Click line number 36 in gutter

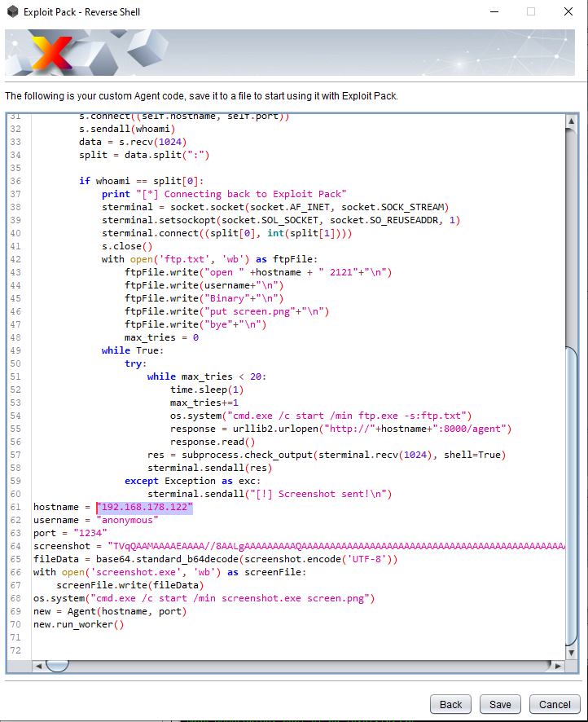click(15, 181)
